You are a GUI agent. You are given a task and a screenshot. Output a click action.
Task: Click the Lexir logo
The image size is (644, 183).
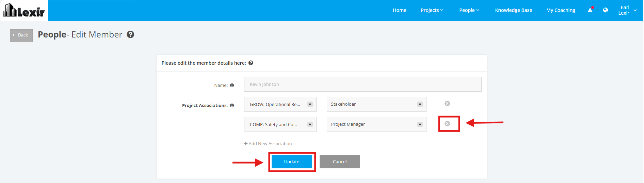pyautogui.click(x=24, y=10)
